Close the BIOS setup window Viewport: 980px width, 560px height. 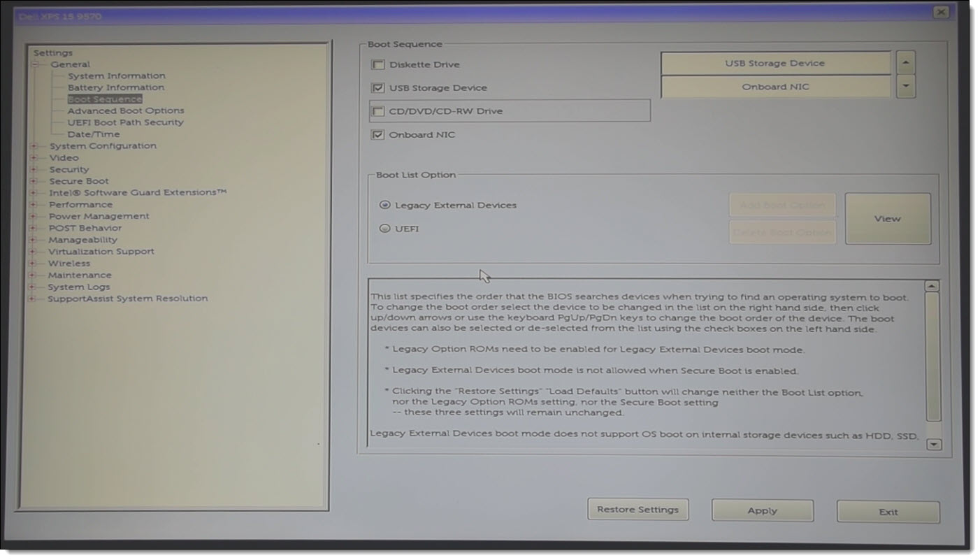tap(941, 13)
